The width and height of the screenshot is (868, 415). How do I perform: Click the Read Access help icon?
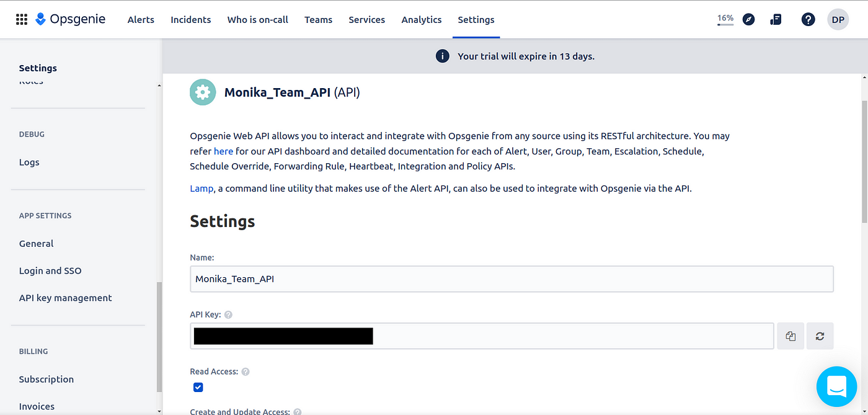tap(246, 372)
